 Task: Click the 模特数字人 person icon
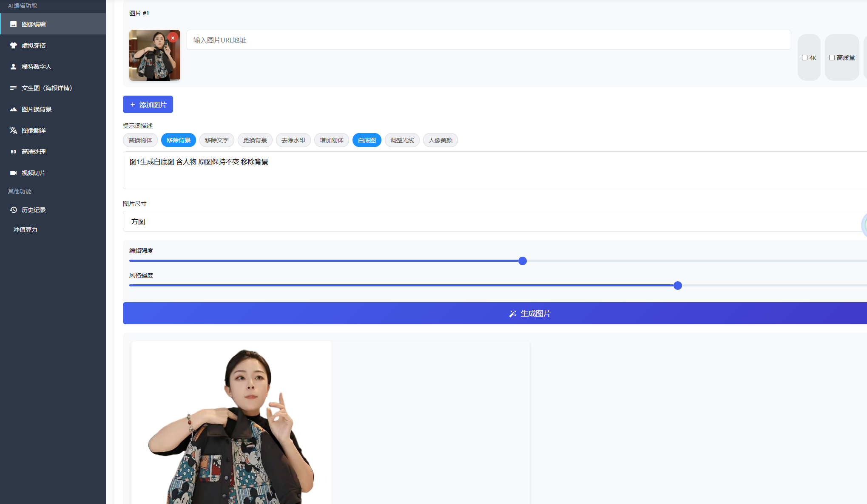click(14, 67)
